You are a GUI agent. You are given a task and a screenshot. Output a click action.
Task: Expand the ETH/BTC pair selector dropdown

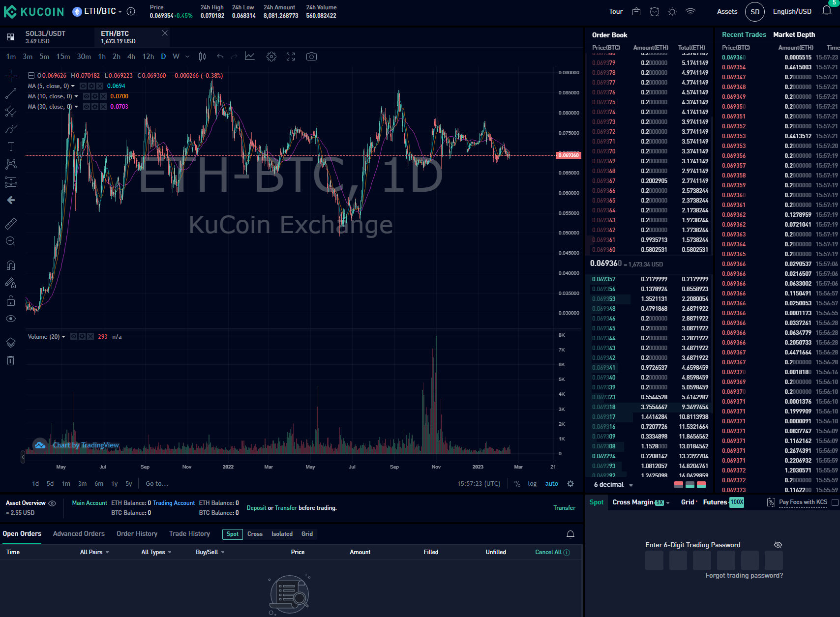tap(120, 12)
